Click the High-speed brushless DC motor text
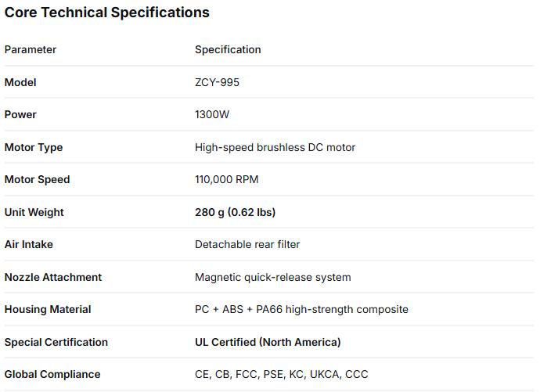 (x=275, y=147)
